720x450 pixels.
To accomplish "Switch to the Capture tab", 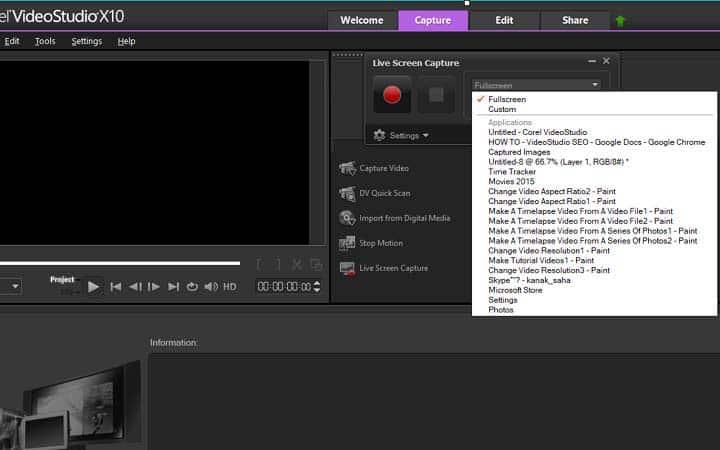I will pyautogui.click(x=433, y=20).
